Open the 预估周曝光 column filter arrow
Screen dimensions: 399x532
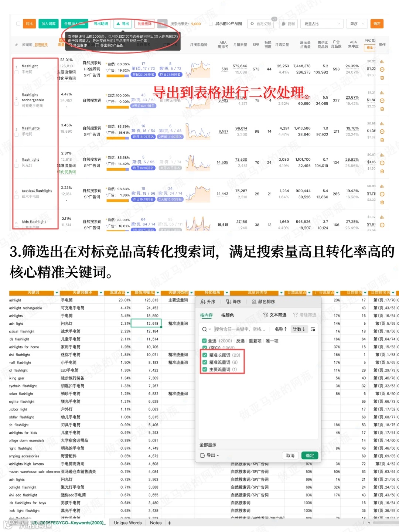[158, 293]
